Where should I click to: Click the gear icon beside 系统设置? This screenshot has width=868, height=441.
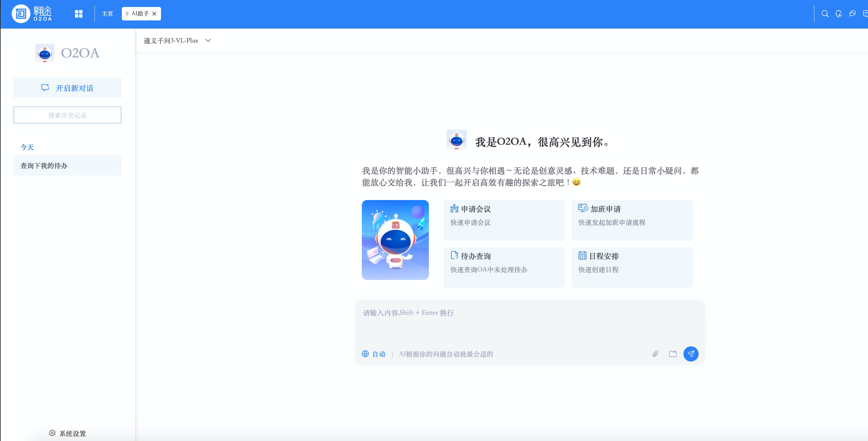(52, 433)
